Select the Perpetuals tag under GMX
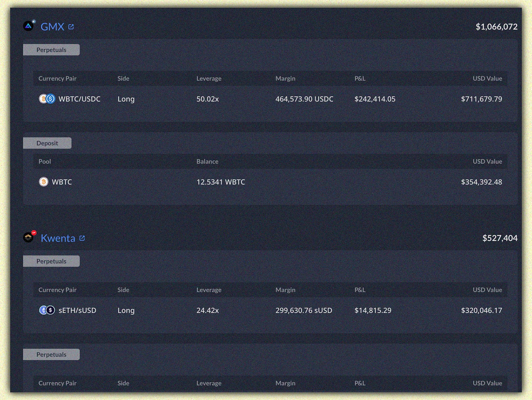The height and width of the screenshot is (400, 532). (51, 50)
